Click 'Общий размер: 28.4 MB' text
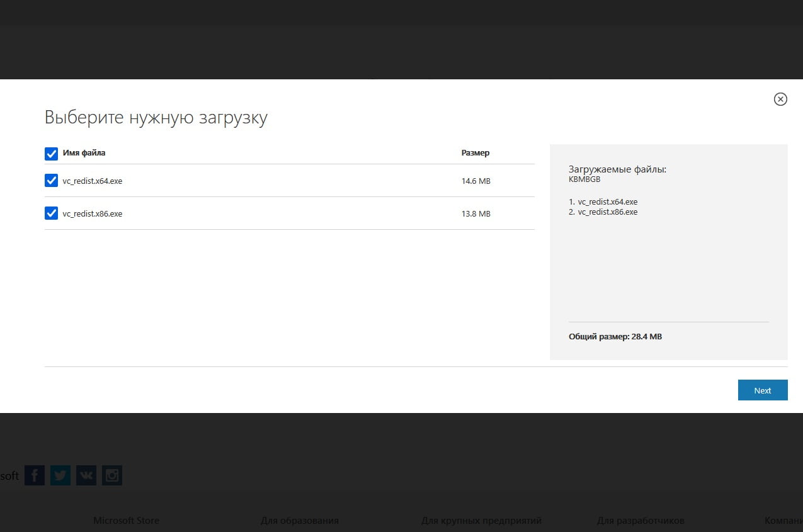Viewport: 803px width, 532px height. tap(615, 337)
